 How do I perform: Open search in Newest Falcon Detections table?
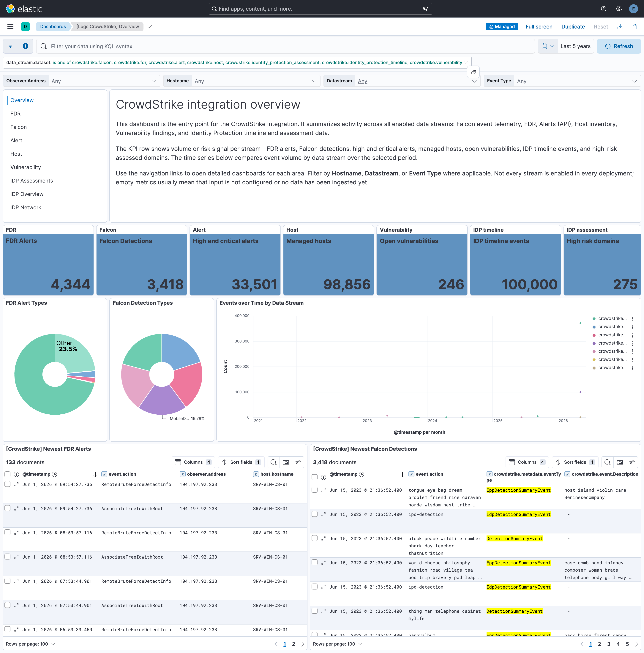pos(607,462)
